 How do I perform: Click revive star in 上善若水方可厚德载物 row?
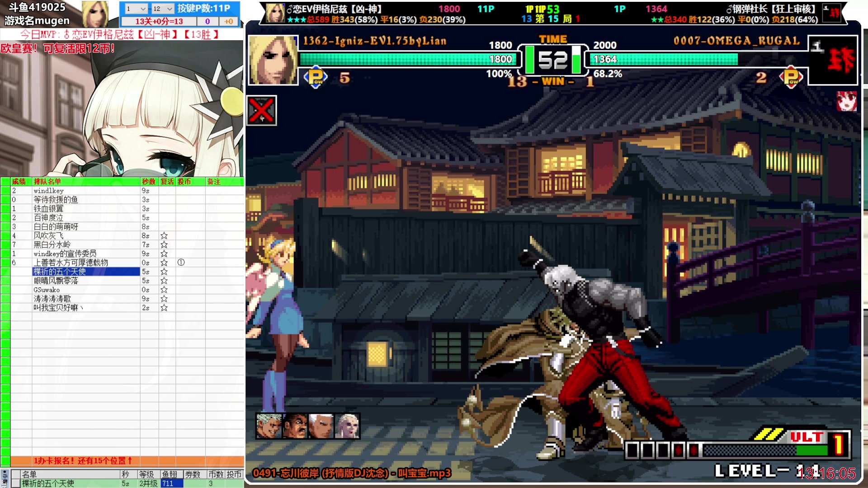coord(164,263)
